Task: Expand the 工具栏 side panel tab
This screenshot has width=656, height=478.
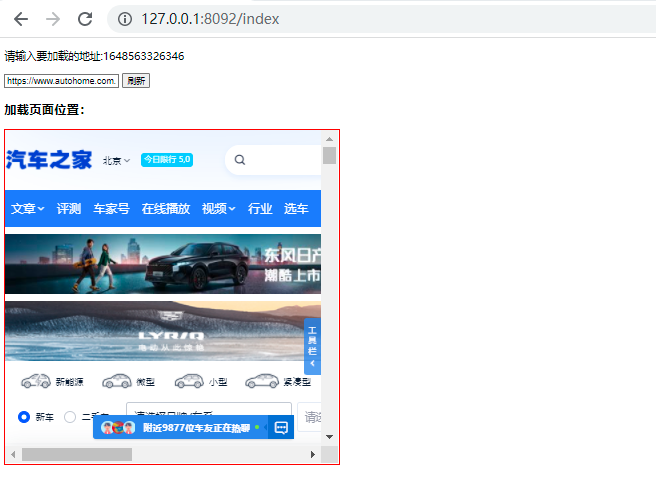Action: coord(312,346)
